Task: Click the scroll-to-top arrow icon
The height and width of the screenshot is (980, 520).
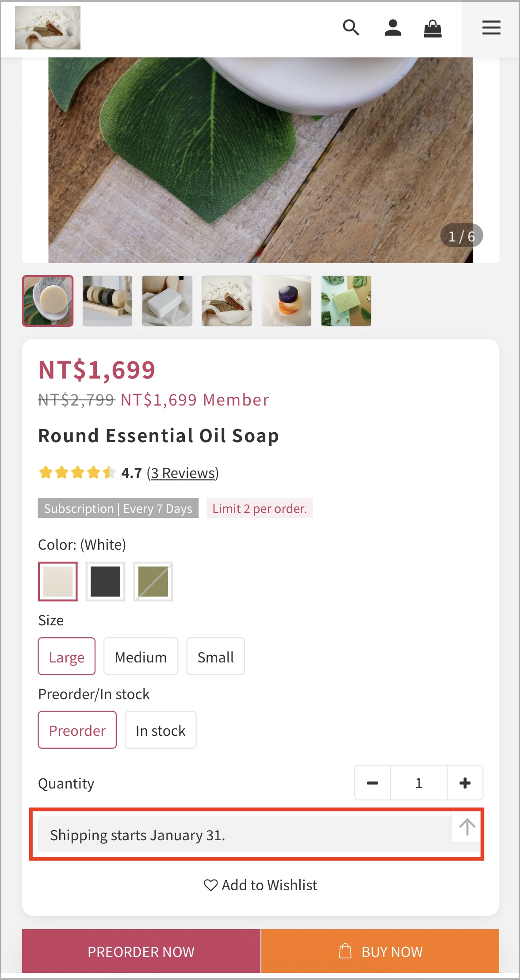Action: click(x=467, y=827)
